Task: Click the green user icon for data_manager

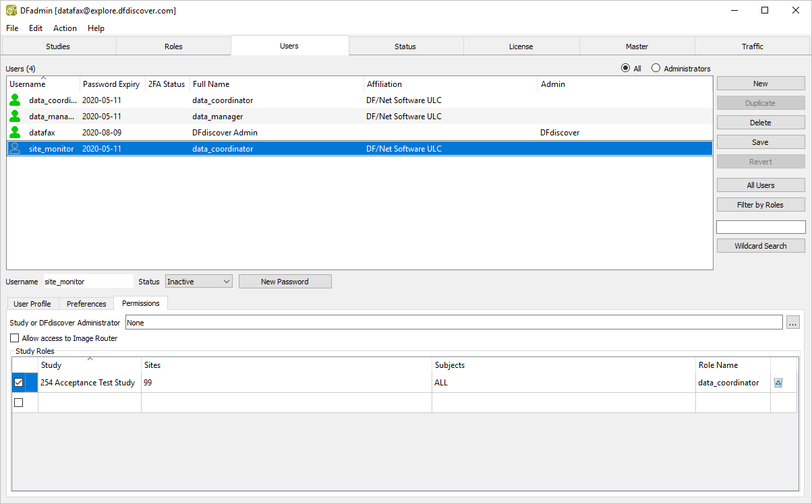Action: tap(15, 117)
